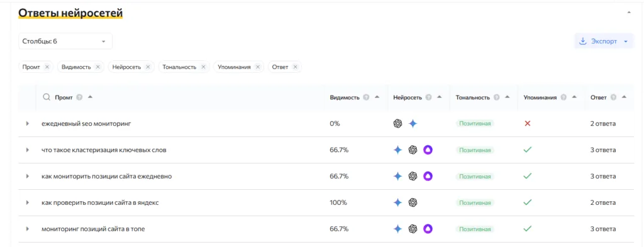The image size is (644, 247).
Task: Click the help icon next to Упоминания header
Action: pos(563,97)
